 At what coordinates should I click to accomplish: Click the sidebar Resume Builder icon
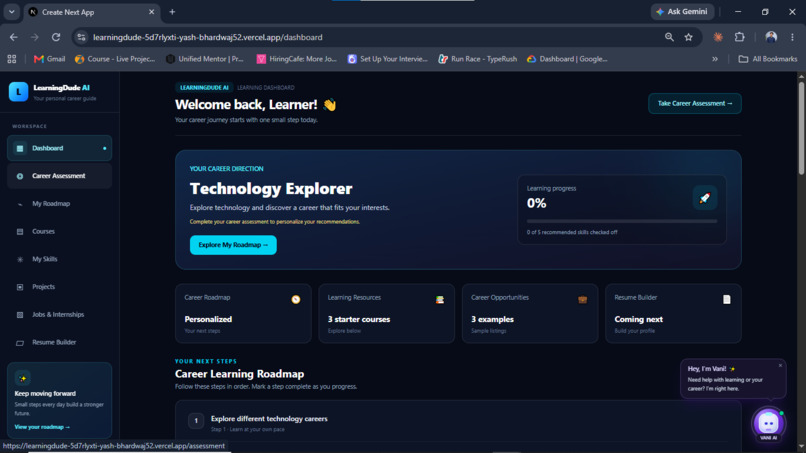point(20,342)
